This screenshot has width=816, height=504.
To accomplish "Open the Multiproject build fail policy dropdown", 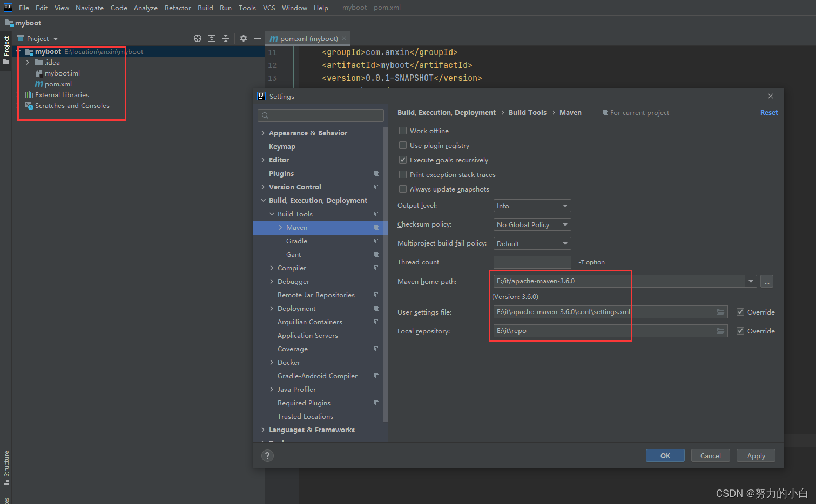I will pos(532,243).
